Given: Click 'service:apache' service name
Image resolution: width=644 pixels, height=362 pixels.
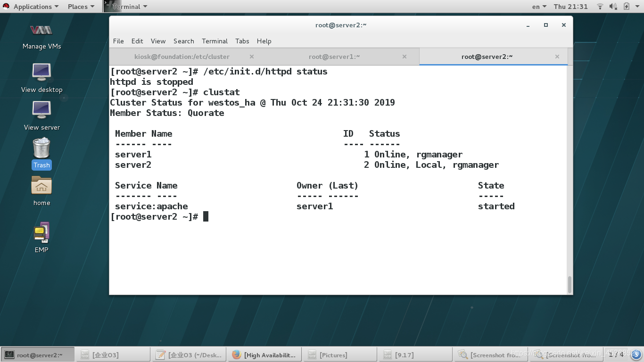Looking at the screenshot, I should [151, 206].
